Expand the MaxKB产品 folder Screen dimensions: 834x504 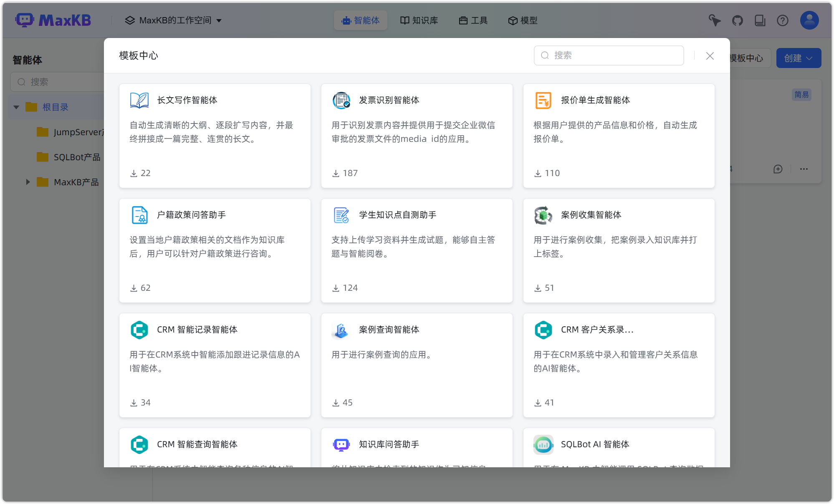(x=28, y=181)
